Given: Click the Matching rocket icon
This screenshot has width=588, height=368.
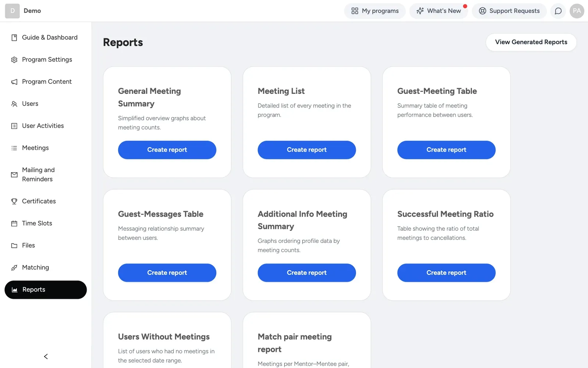Looking at the screenshot, I should pyautogui.click(x=14, y=268).
